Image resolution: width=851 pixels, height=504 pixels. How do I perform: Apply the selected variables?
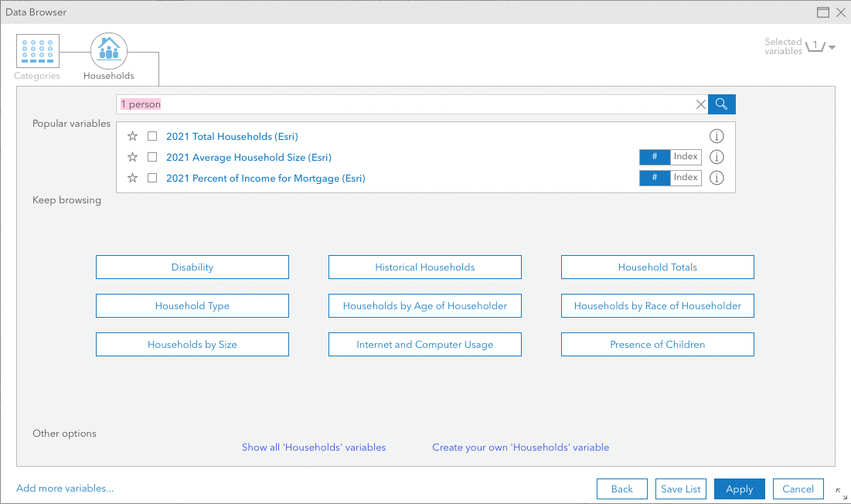pyautogui.click(x=739, y=489)
